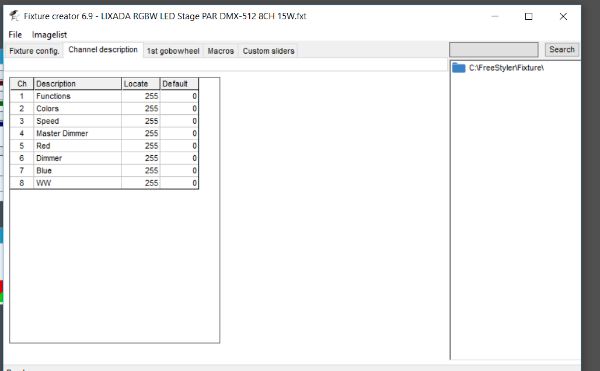Click Locate value 255 in Red row

140,146
